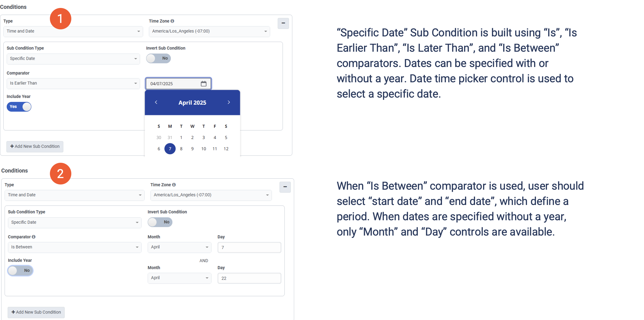Collapse the first condition with minus button
This screenshot has width=644, height=320.
[x=283, y=23]
